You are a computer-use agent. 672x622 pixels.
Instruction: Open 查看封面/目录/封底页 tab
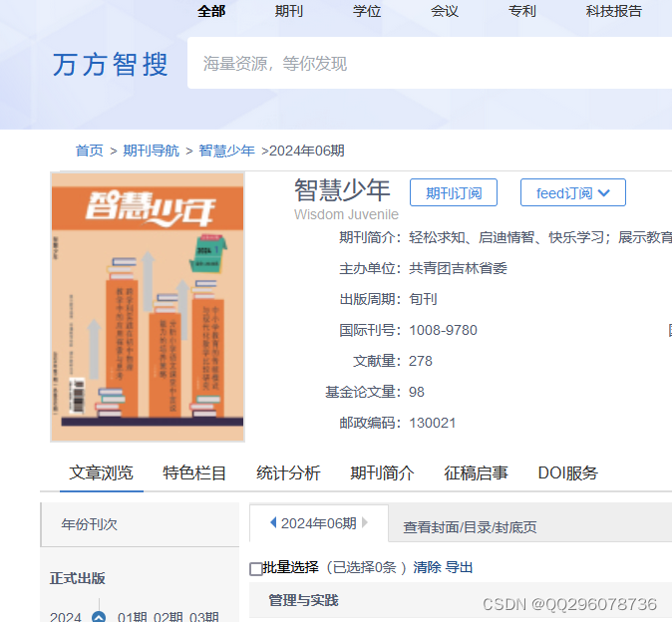tap(470, 527)
